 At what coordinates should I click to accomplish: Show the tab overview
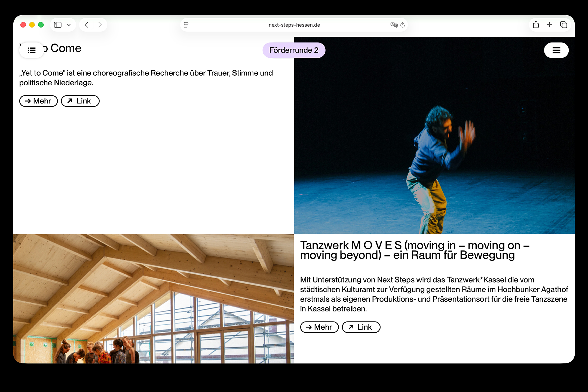[x=563, y=25]
